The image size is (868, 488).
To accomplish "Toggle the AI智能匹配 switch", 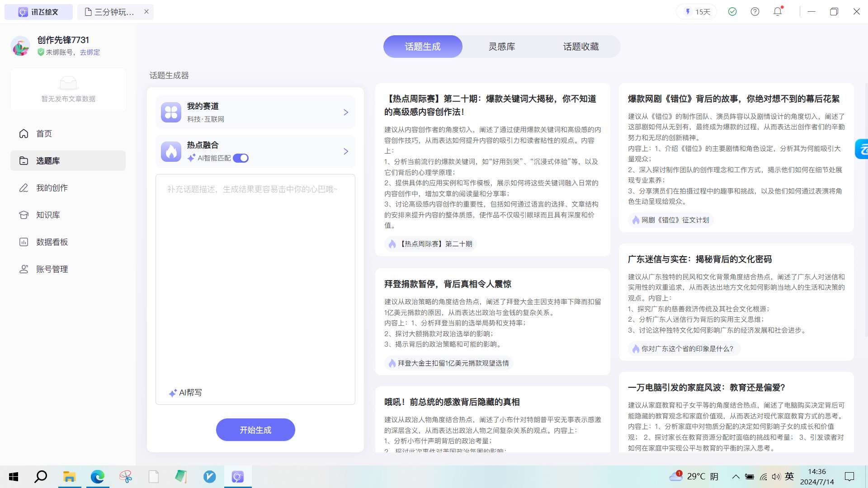I will [x=241, y=158].
